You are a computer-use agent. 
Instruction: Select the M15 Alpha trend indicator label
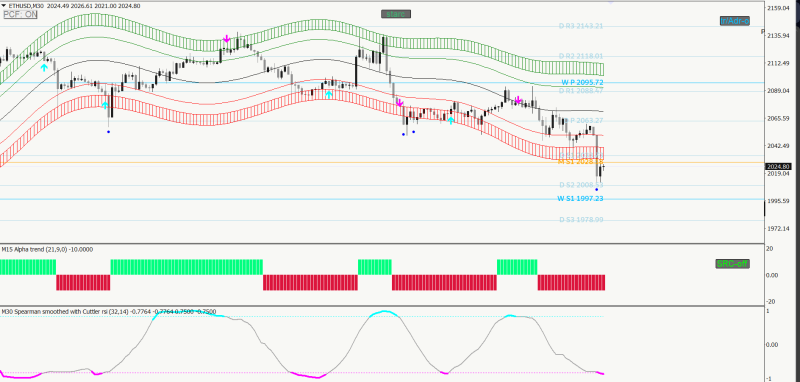pyautogui.click(x=47, y=249)
